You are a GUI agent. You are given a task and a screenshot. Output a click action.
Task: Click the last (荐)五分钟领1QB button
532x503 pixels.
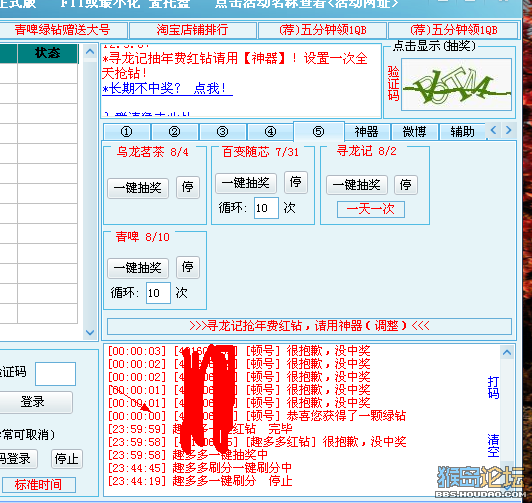click(453, 30)
